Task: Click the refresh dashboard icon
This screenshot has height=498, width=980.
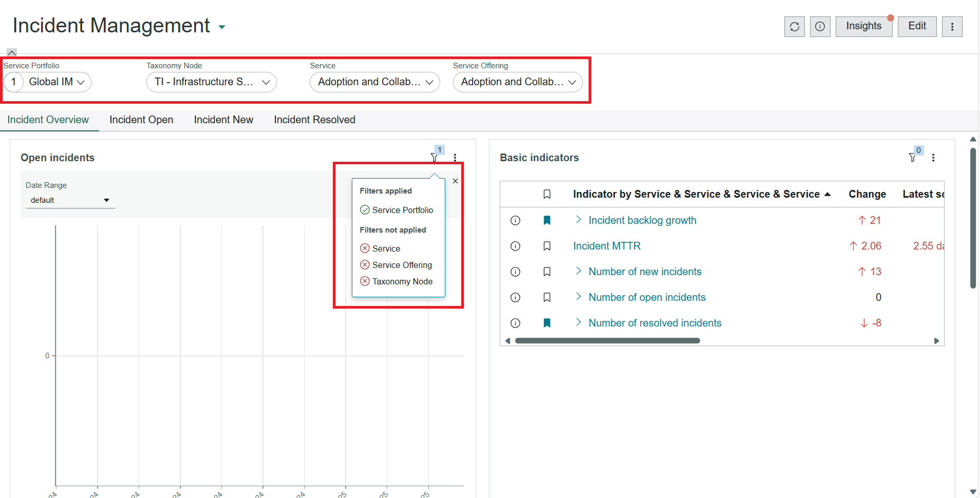Action: [x=794, y=27]
